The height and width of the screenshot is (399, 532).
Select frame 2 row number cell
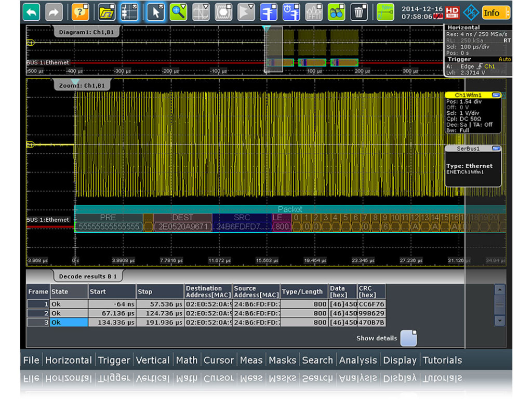[38, 313]
